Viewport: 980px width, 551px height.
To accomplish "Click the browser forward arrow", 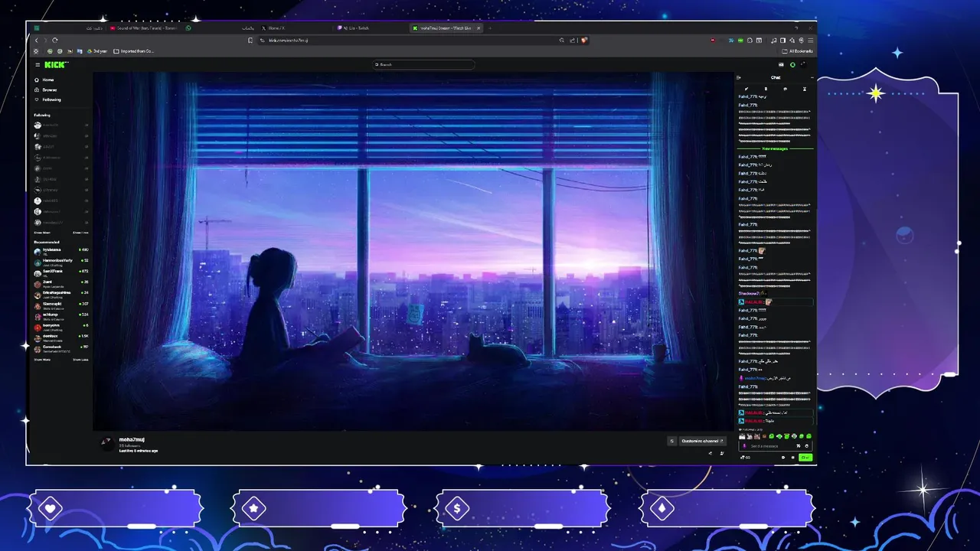I will tap(45, 40).
